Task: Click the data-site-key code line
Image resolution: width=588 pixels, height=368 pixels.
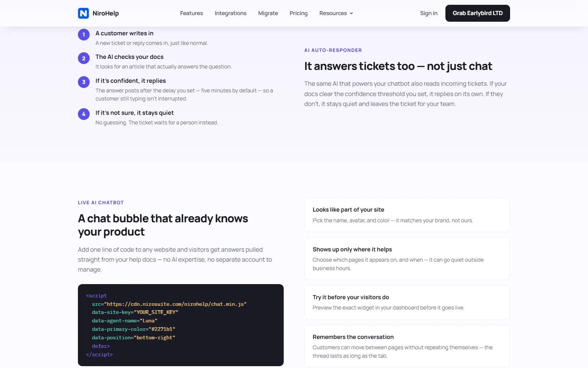Action: pyautogui.click(x=135, y=312)
